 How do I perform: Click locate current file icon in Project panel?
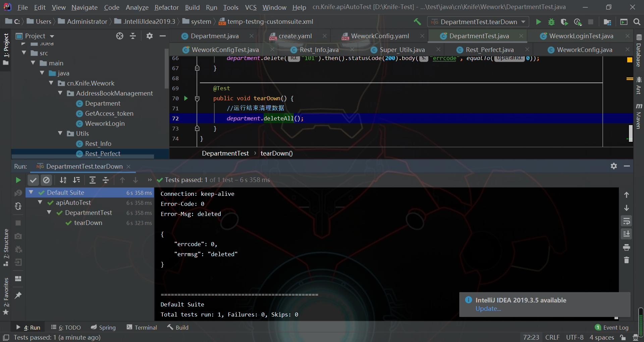[120, 36]
